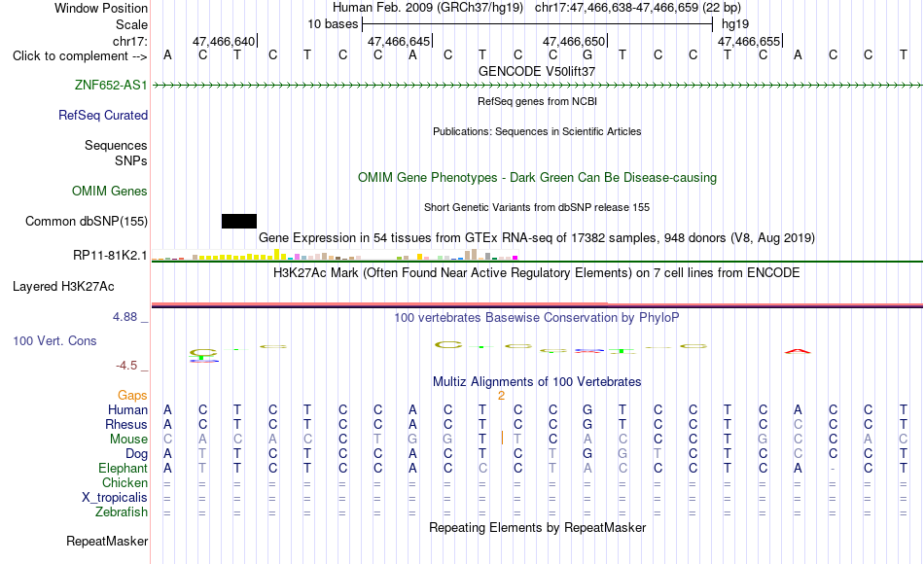Click the 47,466,640 ruler position
Screen dimensions: 924x564
click(224, 41)
